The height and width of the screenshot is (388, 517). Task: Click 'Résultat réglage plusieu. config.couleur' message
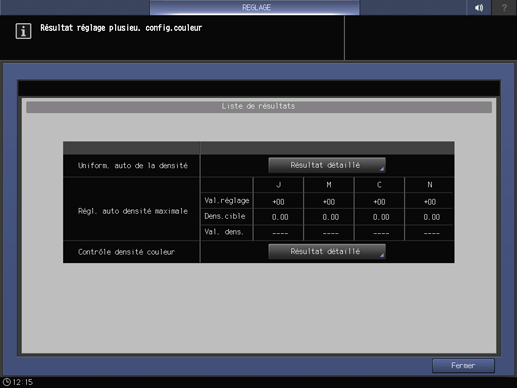[121, 28]
